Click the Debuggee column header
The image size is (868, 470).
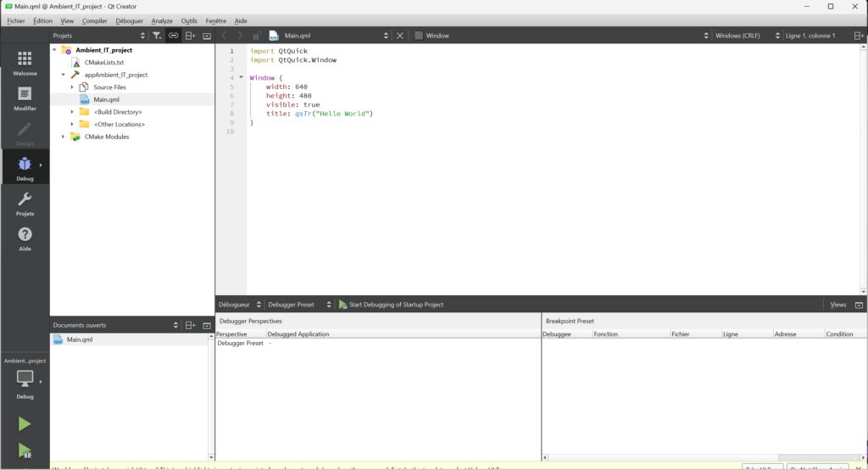pos(567,334)
